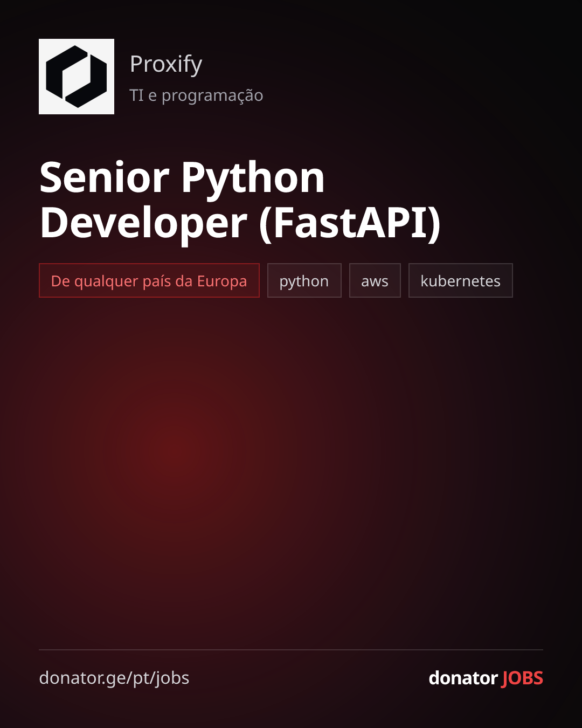Select the 'De qualquer país da Europa' tag
Image resolution: width=582 pixels, height=728 pixels.
[x=149, y=280]
